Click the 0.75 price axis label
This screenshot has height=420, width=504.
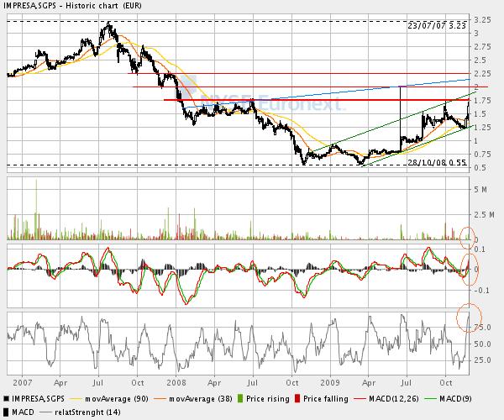pos(482,155)
